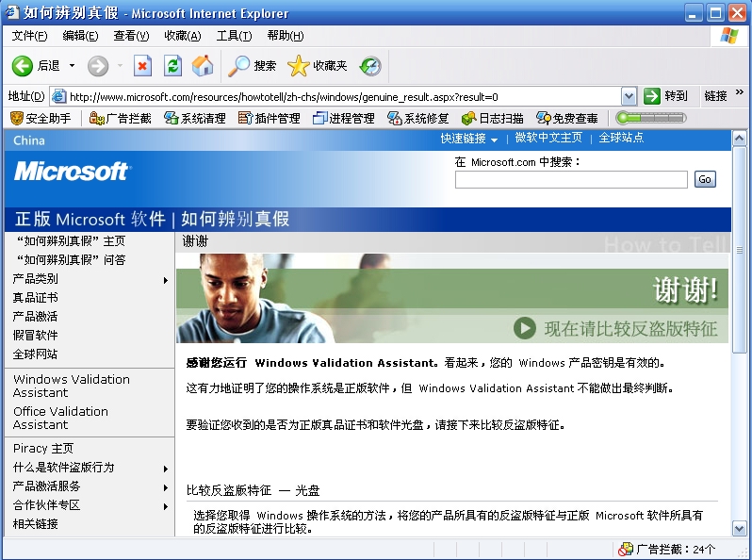Open the 查看(V) menu

pyautogui.click(x=131, y=36)
